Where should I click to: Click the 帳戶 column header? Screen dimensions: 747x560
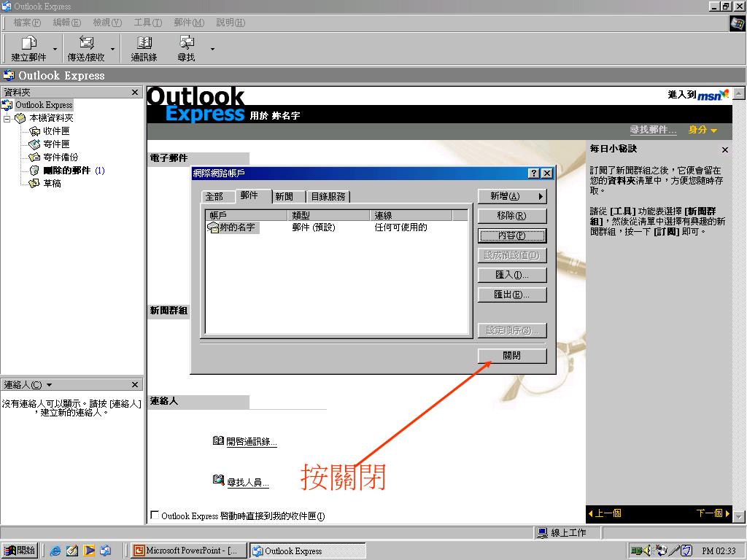247,215
